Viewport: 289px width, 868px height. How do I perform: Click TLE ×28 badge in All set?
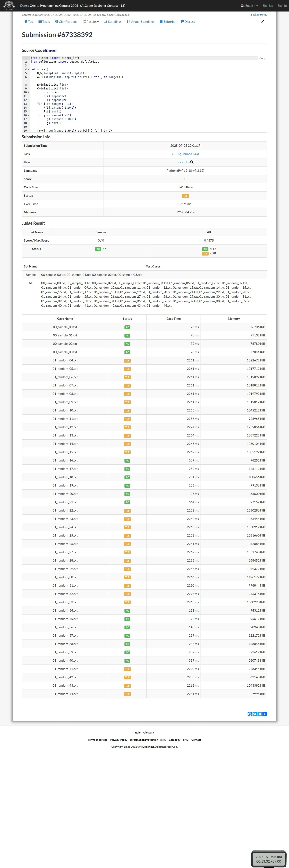pyautogui.click(x=205, y=253)
